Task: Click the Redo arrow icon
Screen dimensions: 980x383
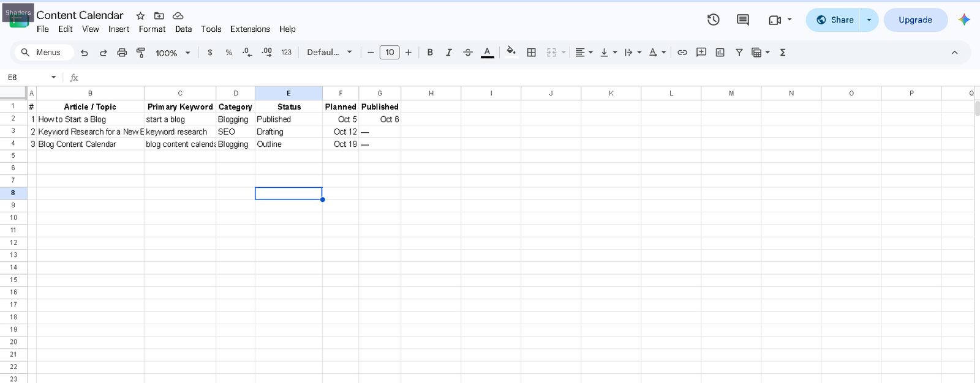Action: (104, 53)
